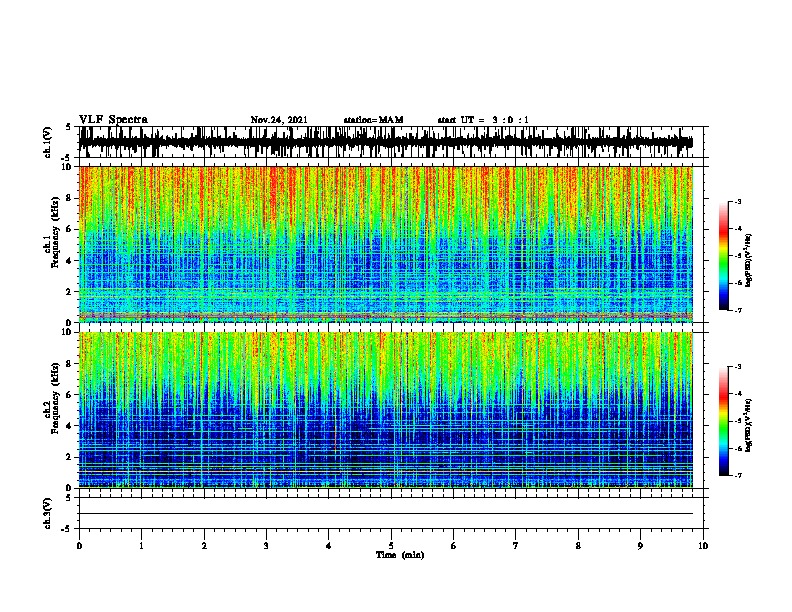Click the ch.2 spectrogram plot area
The width and height of the screenshot is (792, 612).
[386, 410]
